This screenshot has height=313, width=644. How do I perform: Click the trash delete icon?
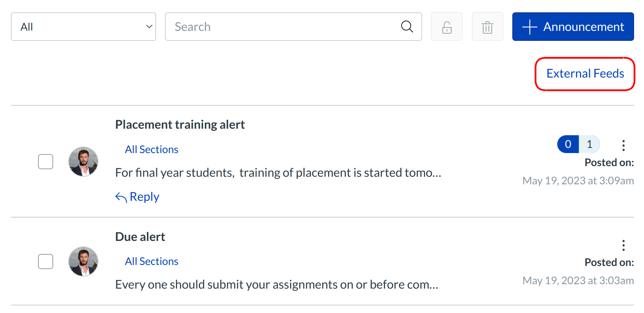487,27
